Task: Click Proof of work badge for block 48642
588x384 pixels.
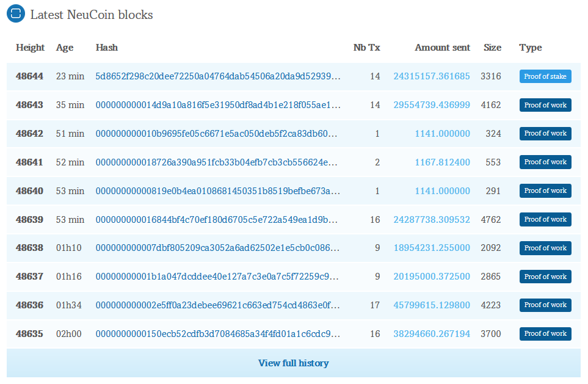Action: point(545,134)
